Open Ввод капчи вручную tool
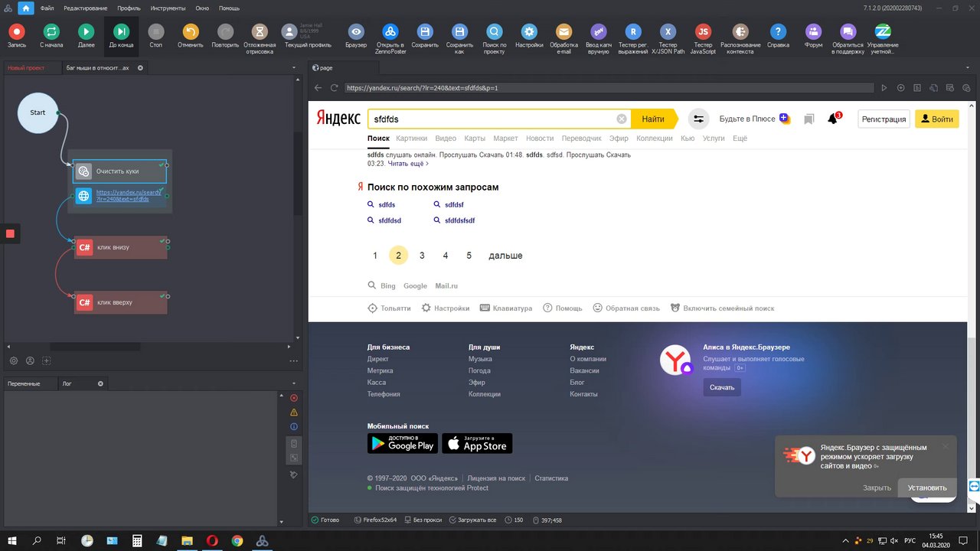 [598, 32]
